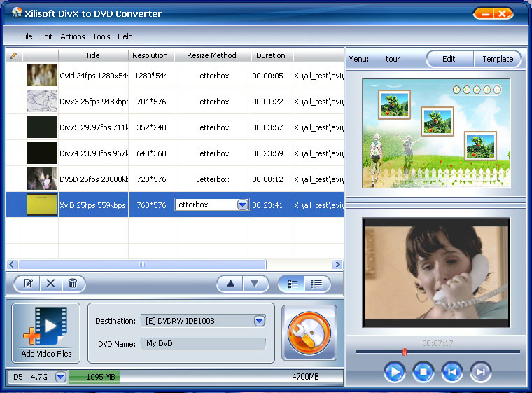Sort by the Duration column header
The image size is (532, 393).
coord(271,55)
